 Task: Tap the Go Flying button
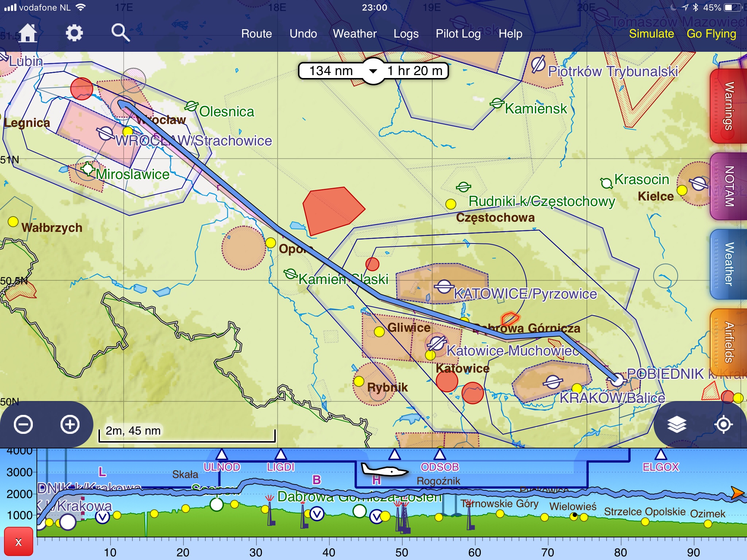pos(711,34)
